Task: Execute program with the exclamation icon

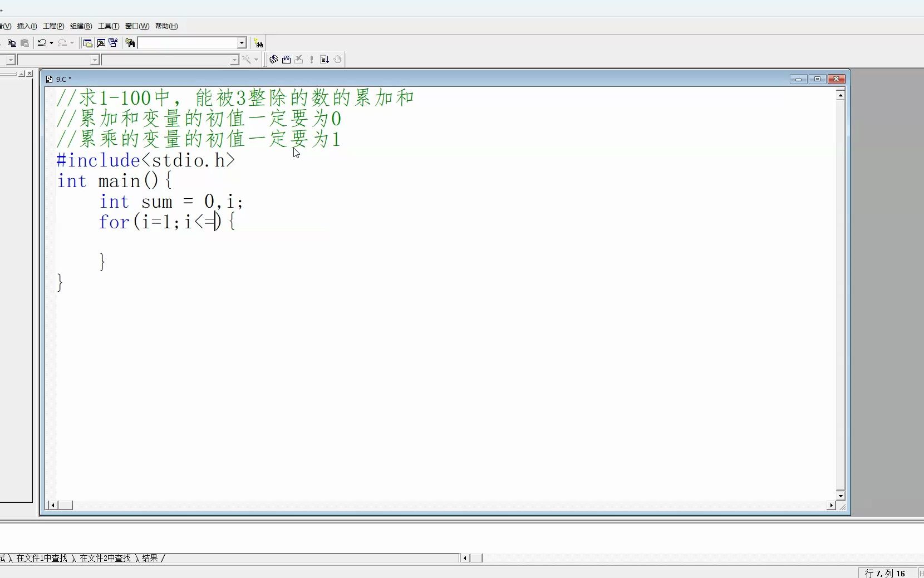Action: 312,60
